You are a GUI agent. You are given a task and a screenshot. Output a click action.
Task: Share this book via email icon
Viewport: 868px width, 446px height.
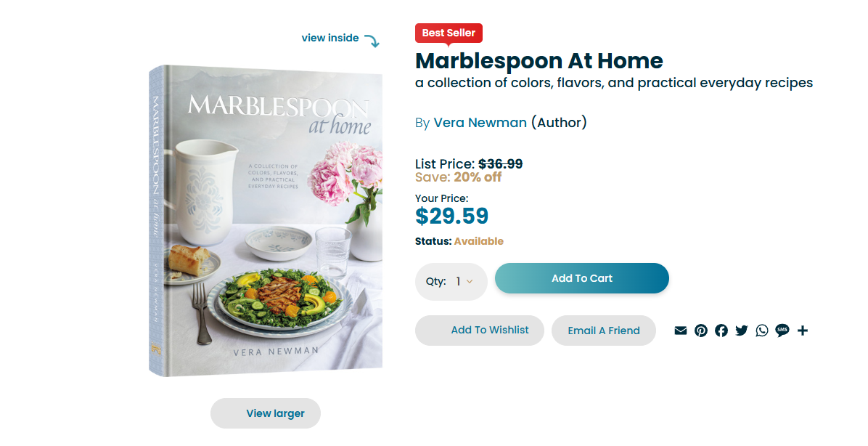(680, 331)
